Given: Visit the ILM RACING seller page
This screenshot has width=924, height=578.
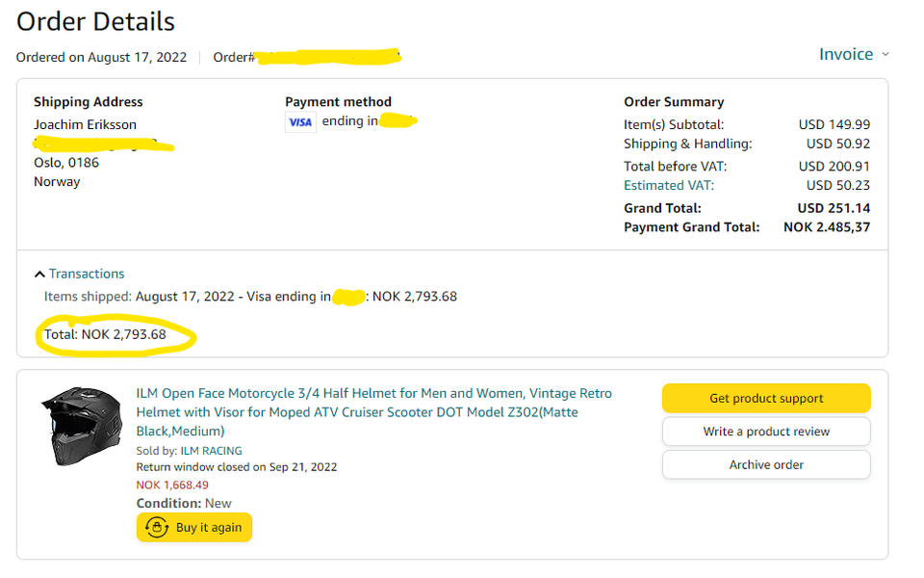Looking at the screenshot, I should 211,450.
